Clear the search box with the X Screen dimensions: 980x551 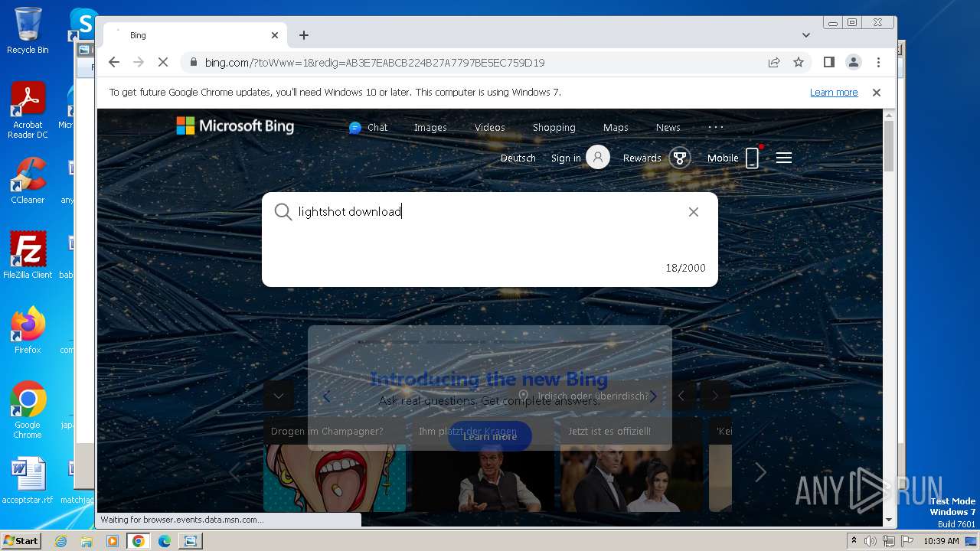[x=694, y=212]
